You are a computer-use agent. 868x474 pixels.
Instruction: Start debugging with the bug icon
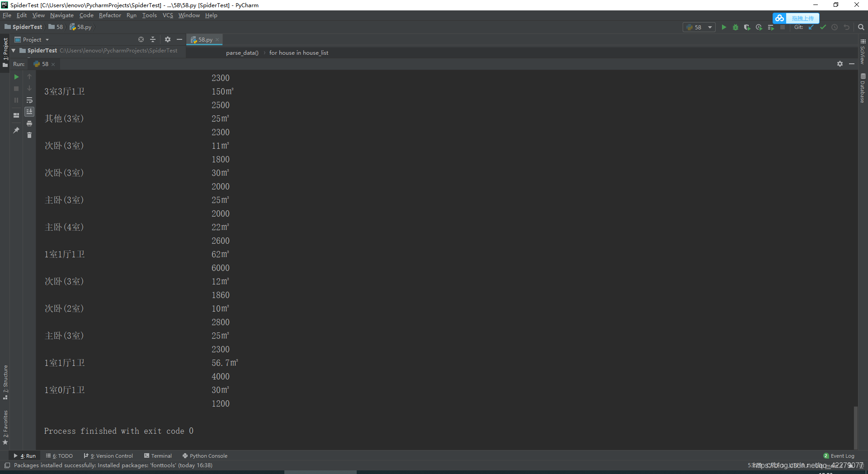coord(736,27)
